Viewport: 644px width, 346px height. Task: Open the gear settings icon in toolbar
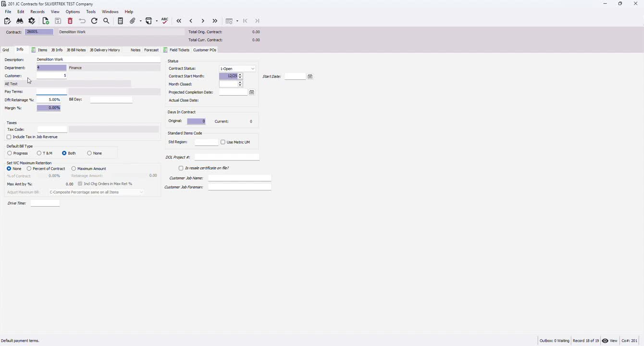click(x=32, y=21)
